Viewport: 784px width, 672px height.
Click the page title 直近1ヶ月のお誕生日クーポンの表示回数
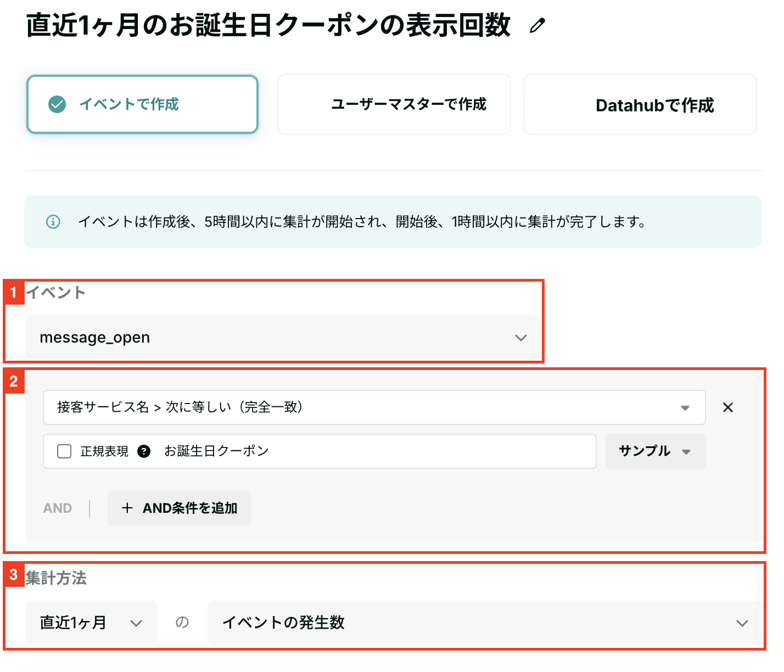(268, 25)
